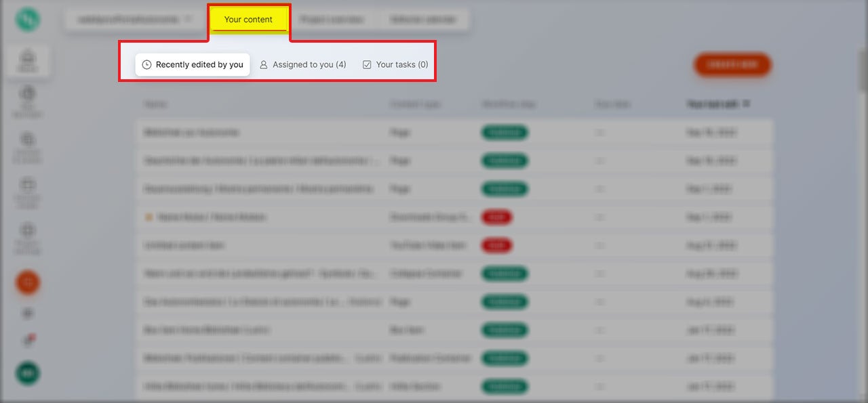Click the clock icon beside Recently edited
This screenshot has height=403, width=868.
(146, 65)
